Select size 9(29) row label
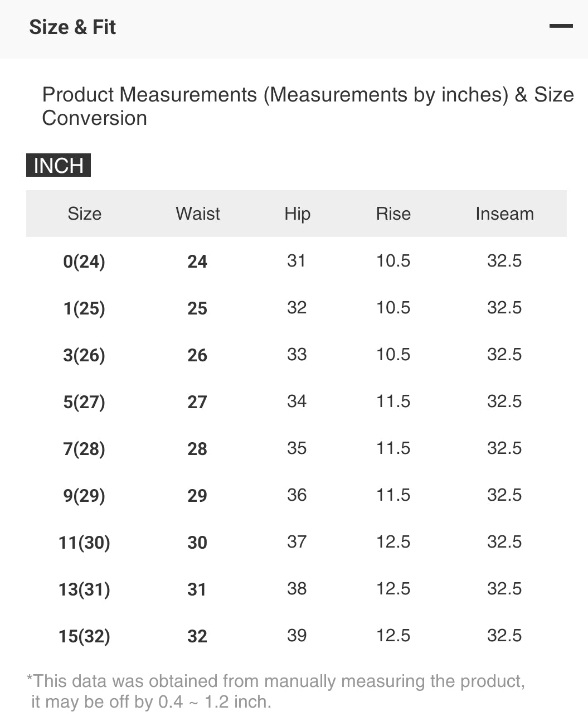Screen dimensions: 588x721 (x=85, y=495)
